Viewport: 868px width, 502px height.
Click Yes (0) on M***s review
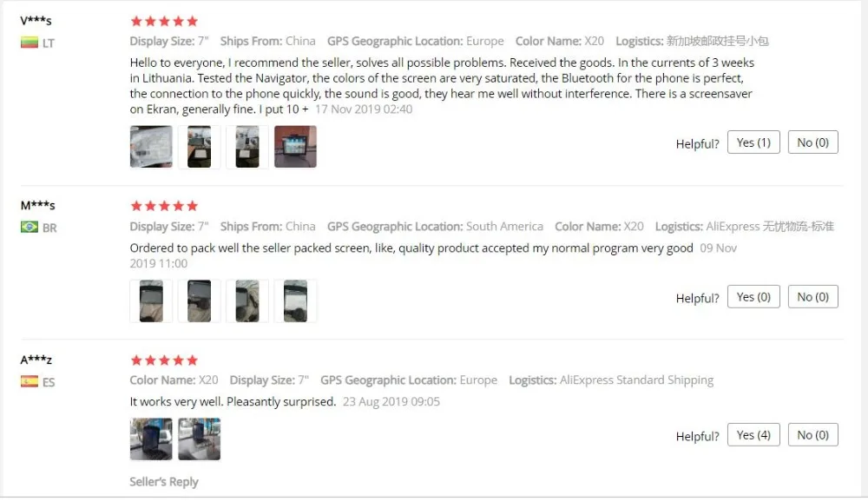tap(753, 297)
